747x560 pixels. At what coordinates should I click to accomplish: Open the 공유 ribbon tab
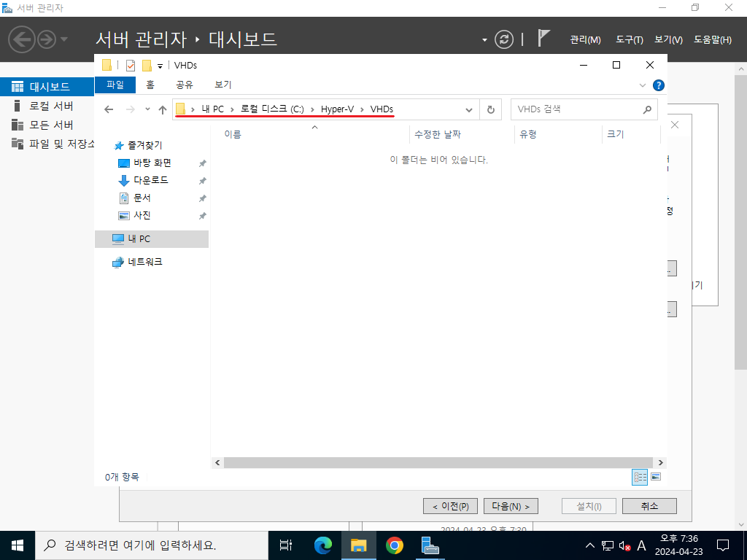[185, 85]
